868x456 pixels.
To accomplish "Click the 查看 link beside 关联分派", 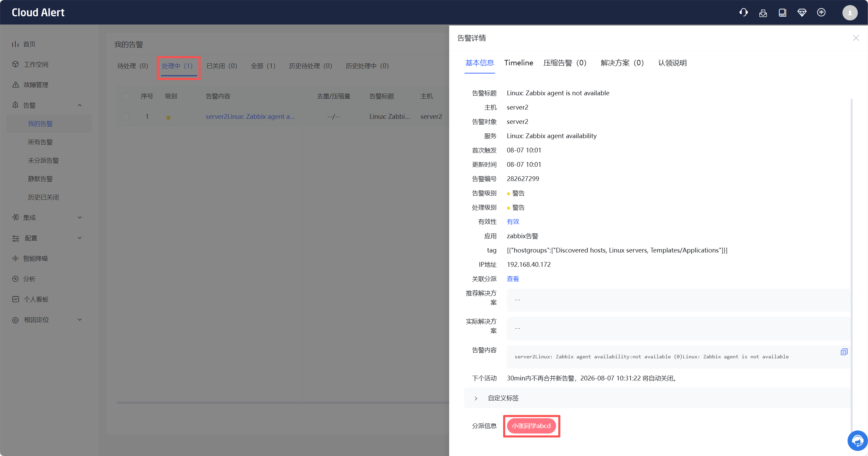I will pyautogui.click(x=513, y=279).
